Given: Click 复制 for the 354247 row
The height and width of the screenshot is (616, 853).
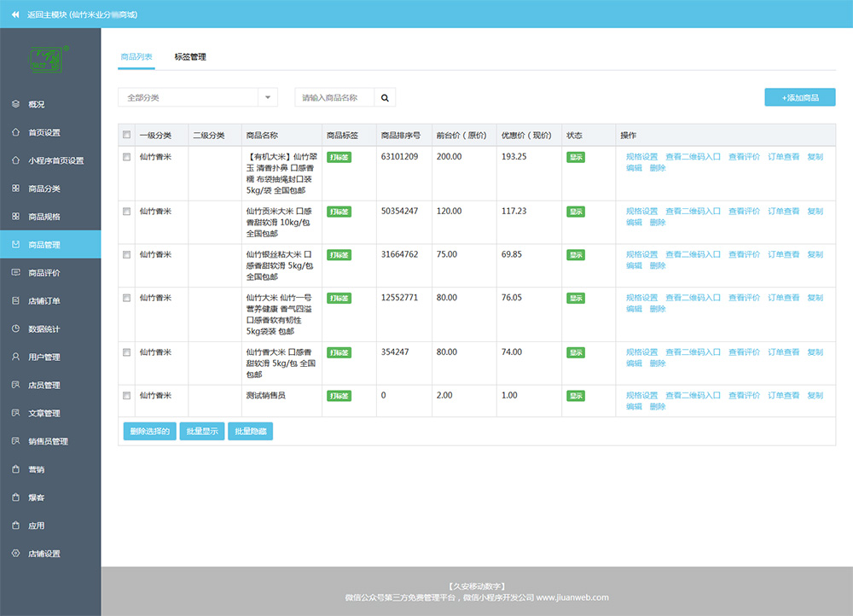Looking at the screenshot, I should coord(815,352).
